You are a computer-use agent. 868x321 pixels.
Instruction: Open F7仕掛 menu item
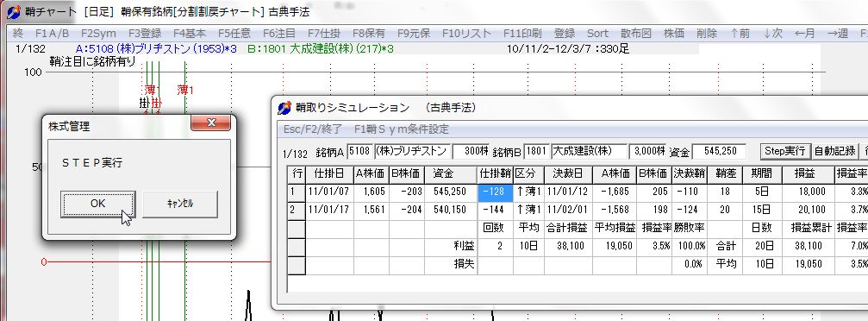[324, 34]
